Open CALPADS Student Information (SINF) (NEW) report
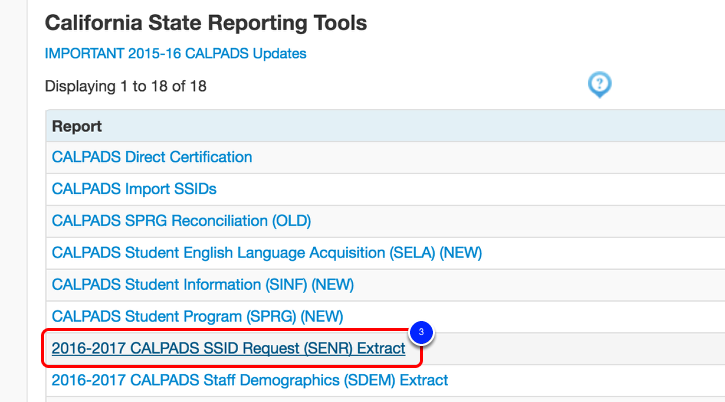The height and width of the screenshot is (402, 725). click(203, 285)
